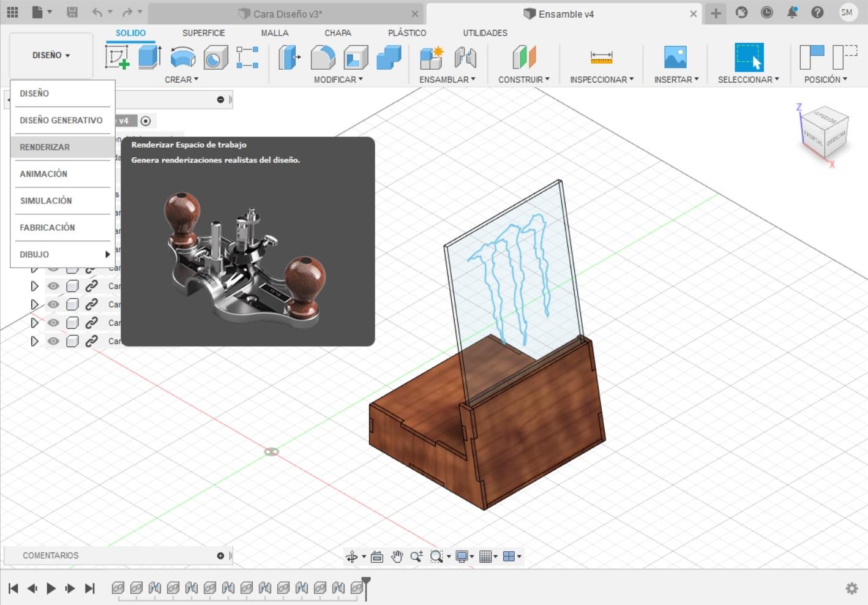Expand the third Cara component in the browser tree
Screen dimensions: 868x605
pyautogui.click(x=34, y=304)
